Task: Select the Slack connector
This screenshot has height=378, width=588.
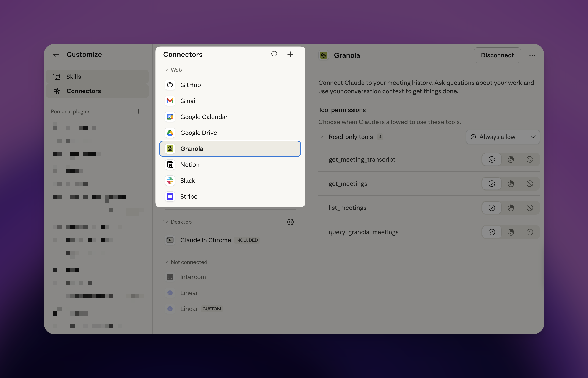Action: 188,181
